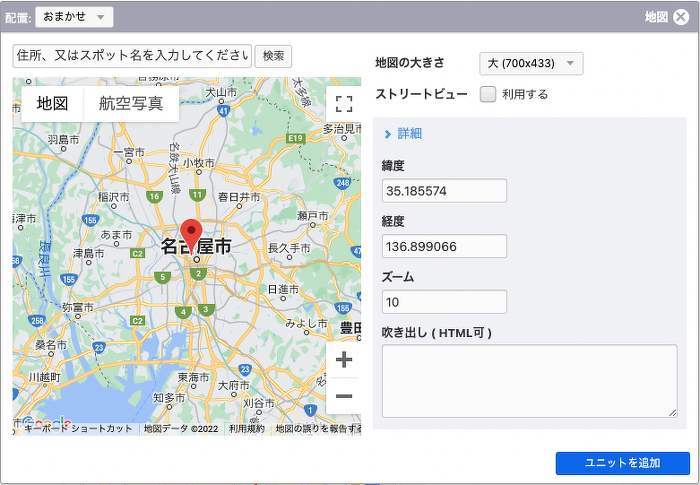Click the 緯度 latitude input field
700x485 pixels.
444,191
